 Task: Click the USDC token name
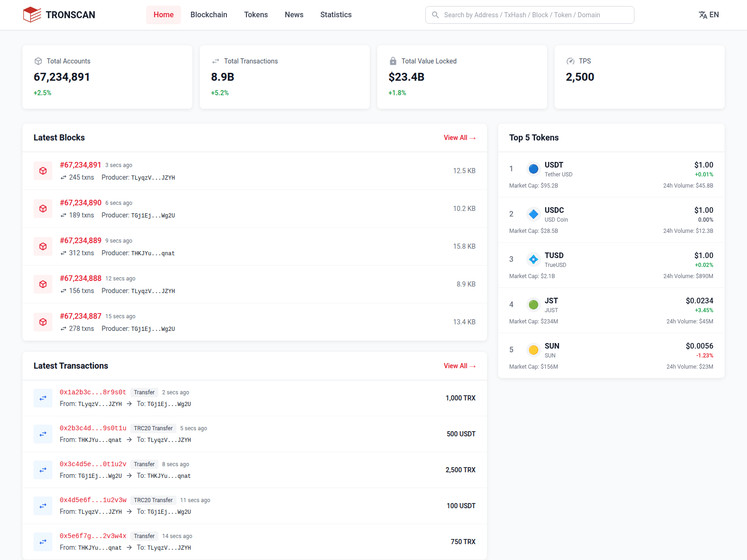[554, 210]
